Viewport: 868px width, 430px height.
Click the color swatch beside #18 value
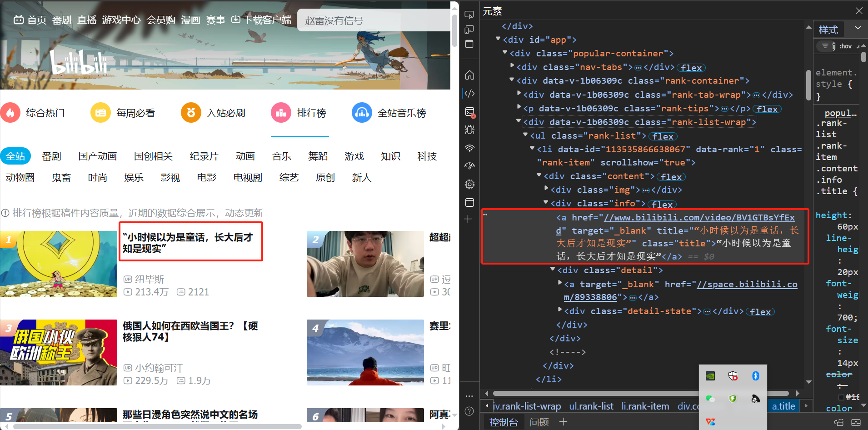[841, 397]
